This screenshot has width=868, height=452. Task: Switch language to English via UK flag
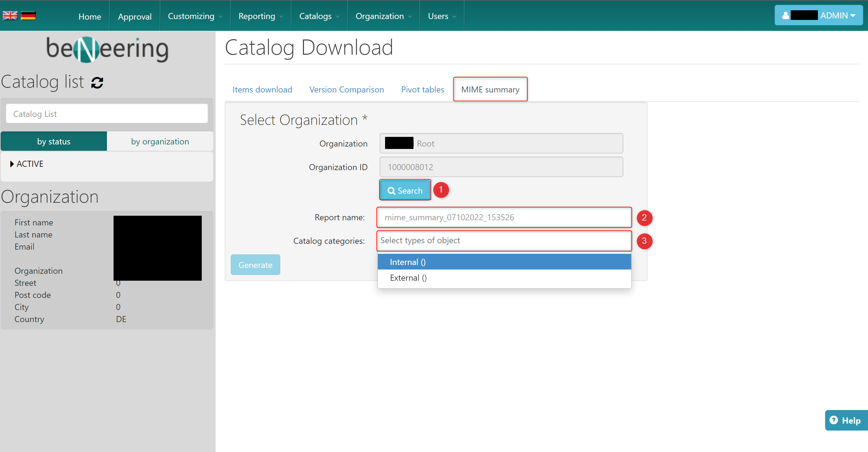tap(10, 15)
